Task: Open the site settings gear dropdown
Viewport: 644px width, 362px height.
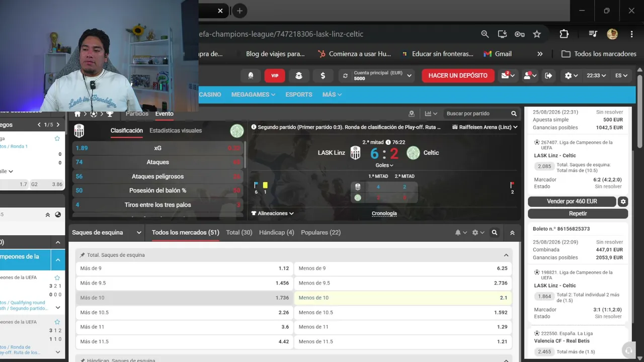Action: click(571, 75)
